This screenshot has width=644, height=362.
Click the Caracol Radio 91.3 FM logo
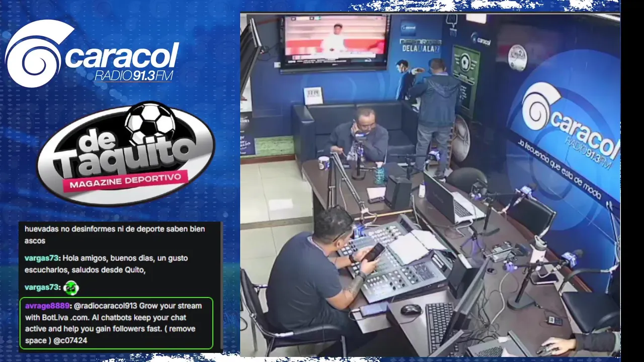[x=92, y=53]
